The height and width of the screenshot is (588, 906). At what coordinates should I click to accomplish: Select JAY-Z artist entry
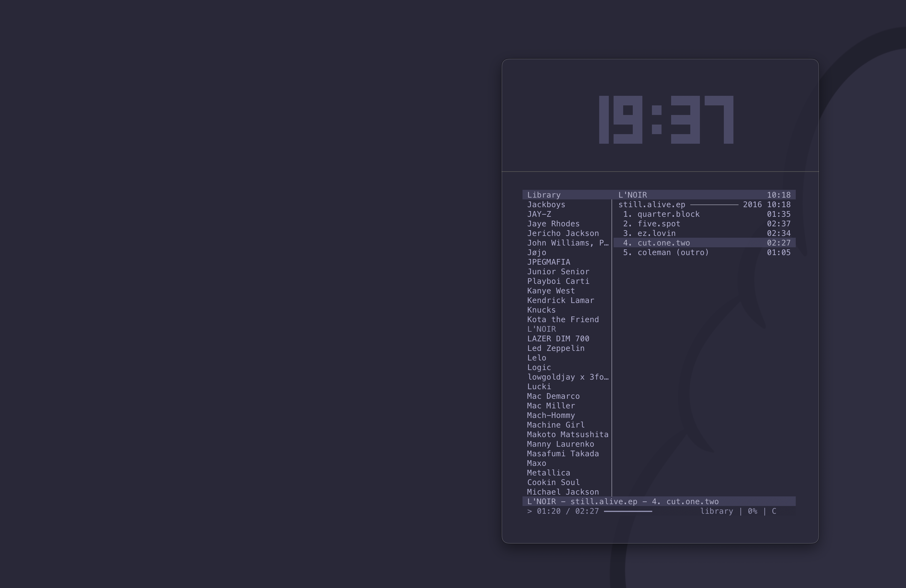[x=539, y=214]
